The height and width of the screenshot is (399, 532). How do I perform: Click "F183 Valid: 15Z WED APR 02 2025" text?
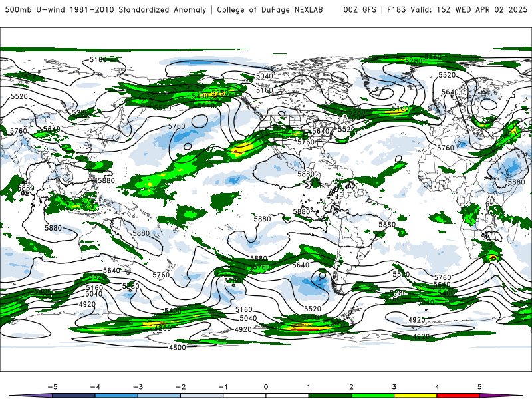[x=457, y=9]
